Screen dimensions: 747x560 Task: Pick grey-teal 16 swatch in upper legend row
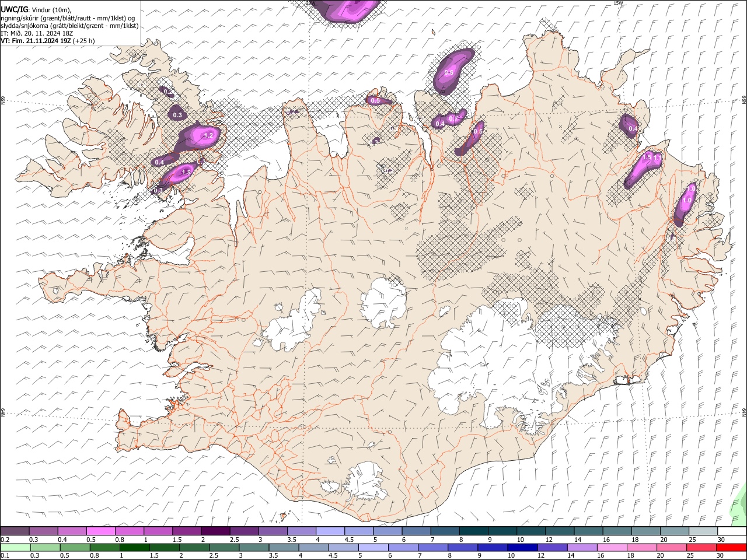tap(616, 531)
